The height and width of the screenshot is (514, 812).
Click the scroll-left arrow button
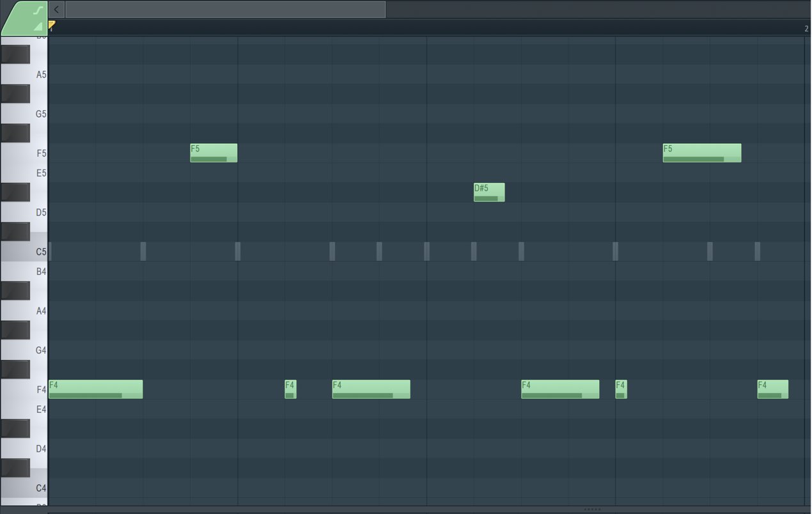pyautogui.click(x=56, y=9)
